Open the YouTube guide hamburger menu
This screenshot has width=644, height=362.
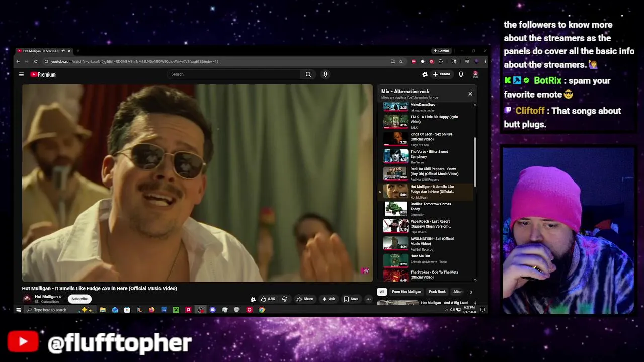click(21, 74)
